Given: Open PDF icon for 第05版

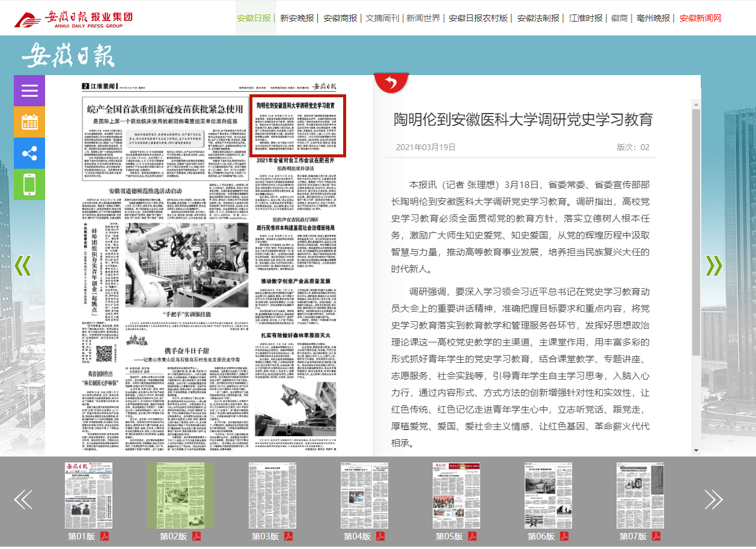Looking at the screenshot, I should (x=472, y=536).
